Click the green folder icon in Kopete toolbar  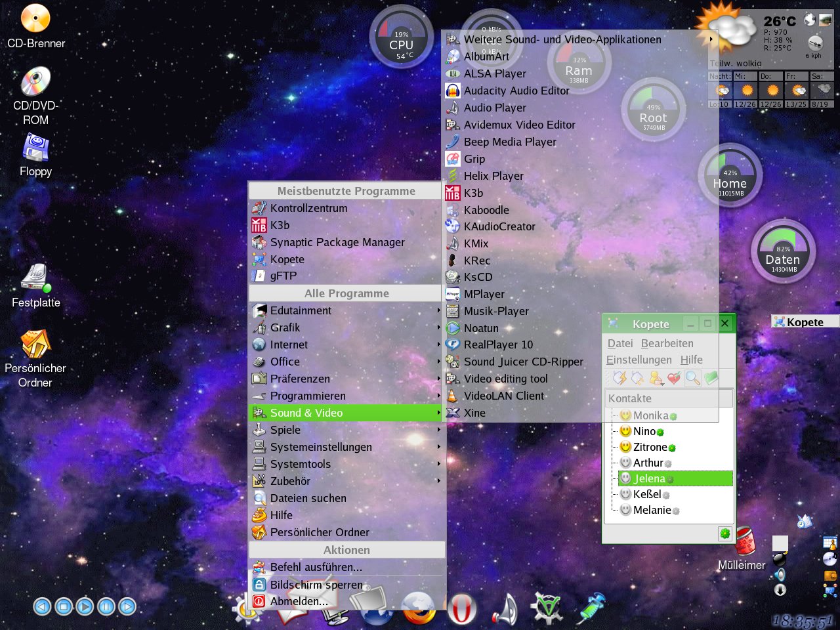711,378
